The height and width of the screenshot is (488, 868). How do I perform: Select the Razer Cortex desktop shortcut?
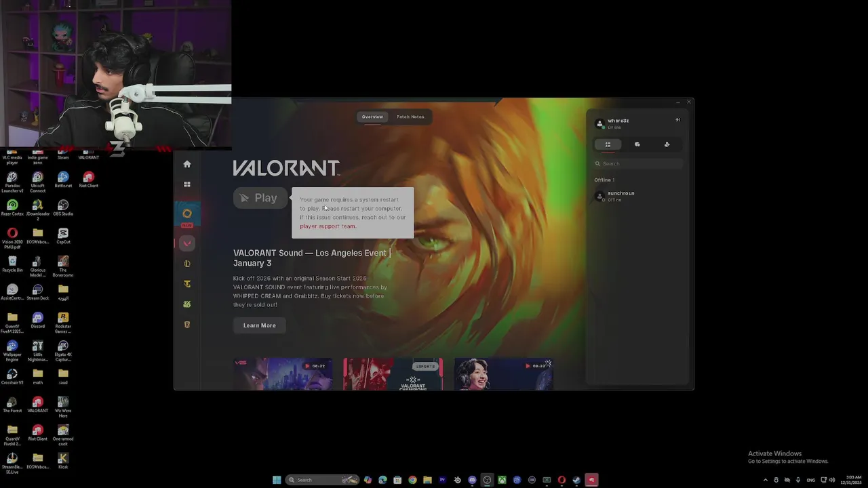point(12,207)
